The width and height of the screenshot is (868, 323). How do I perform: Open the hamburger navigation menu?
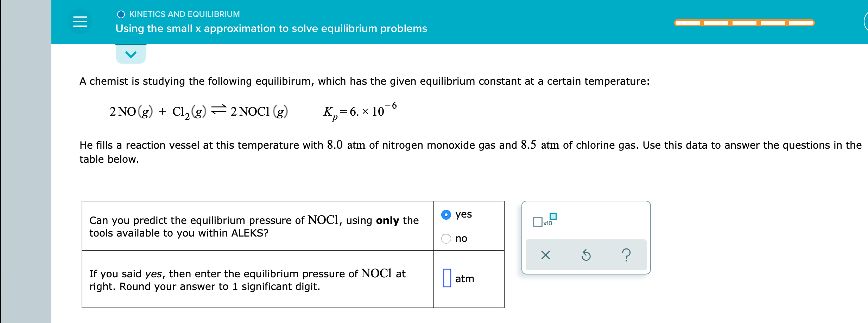coord(80,22)
